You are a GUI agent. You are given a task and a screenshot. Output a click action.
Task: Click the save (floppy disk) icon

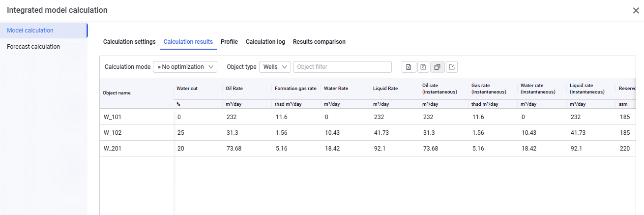click(423, 67)
